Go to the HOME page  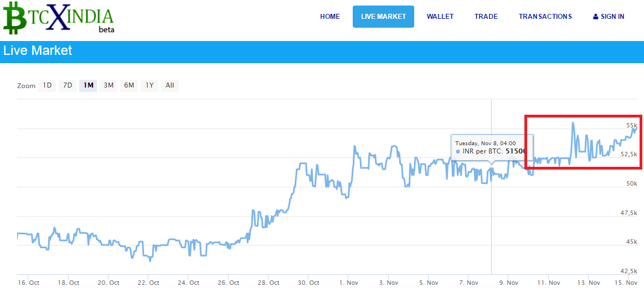(x=329, y=17)
